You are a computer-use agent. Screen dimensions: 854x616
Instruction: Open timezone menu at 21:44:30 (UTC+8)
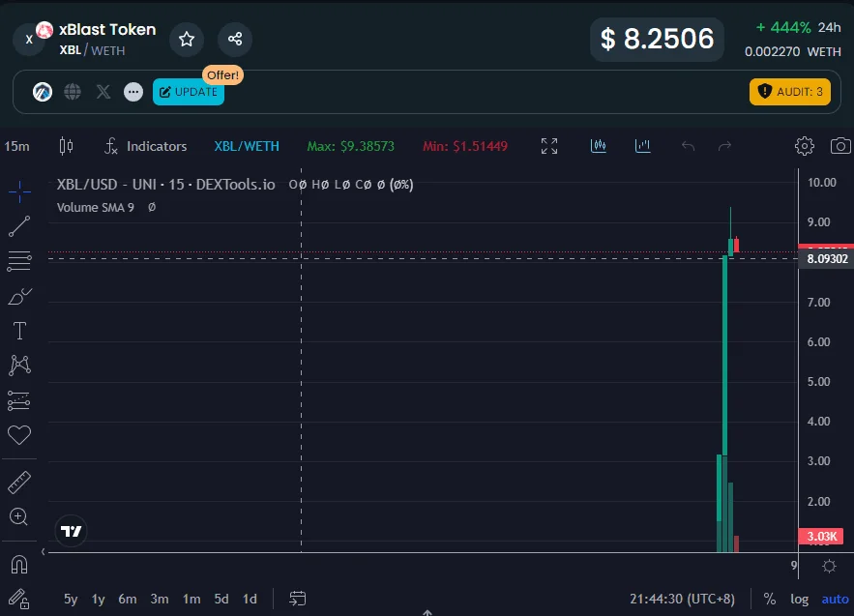(683, 600)
